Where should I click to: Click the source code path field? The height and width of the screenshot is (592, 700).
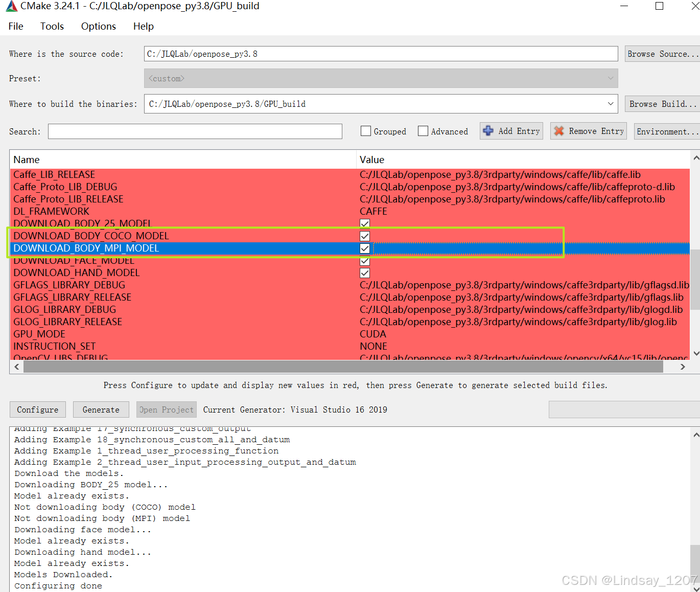[381, 54]
